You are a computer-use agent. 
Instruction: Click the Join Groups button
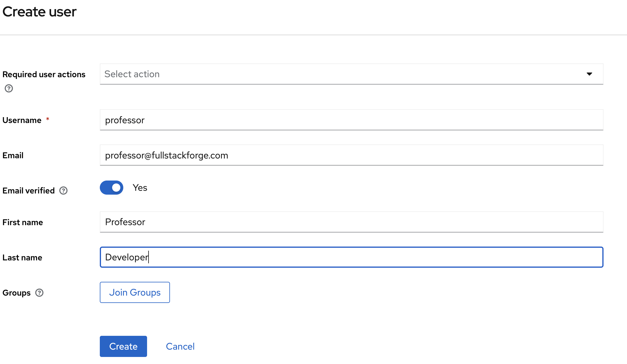[x=135, y=292]
